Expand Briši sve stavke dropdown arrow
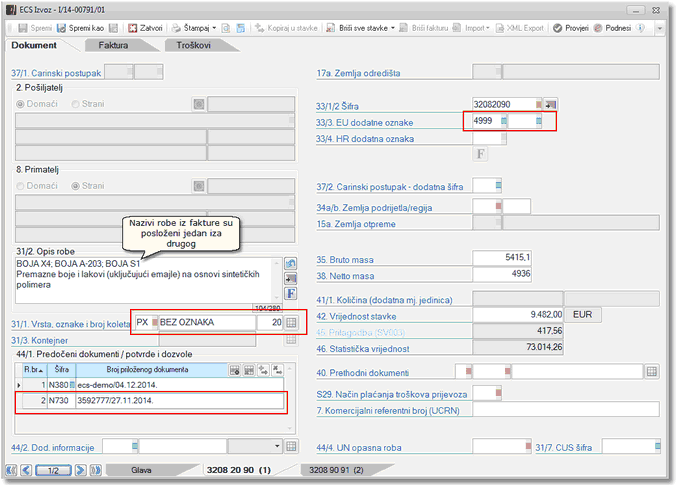This screenshot has width=678, height=488. [x=393, y=28]
